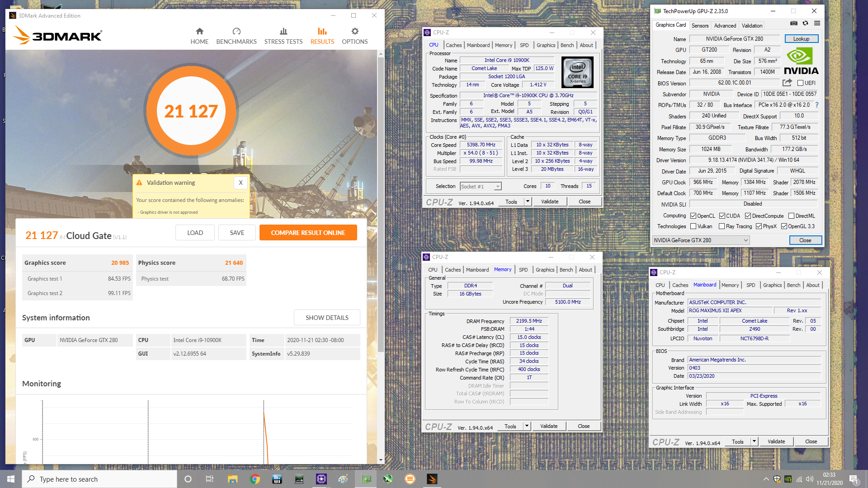
Task: Toggle the OpenCL checkbox
Action: point(693,216)
